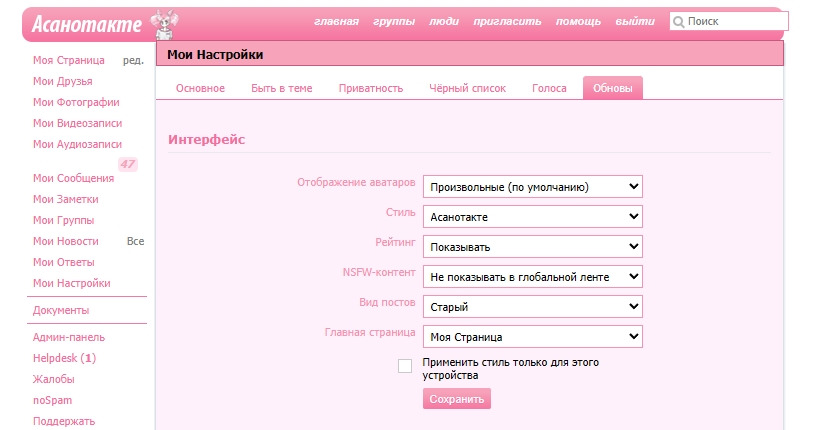
Task: Open the NSFW-контент dropdown
Action: pos(532,276)
